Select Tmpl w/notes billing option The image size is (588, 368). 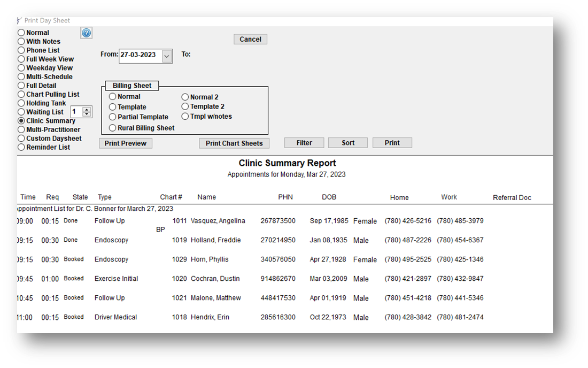(x=185, y=116)
